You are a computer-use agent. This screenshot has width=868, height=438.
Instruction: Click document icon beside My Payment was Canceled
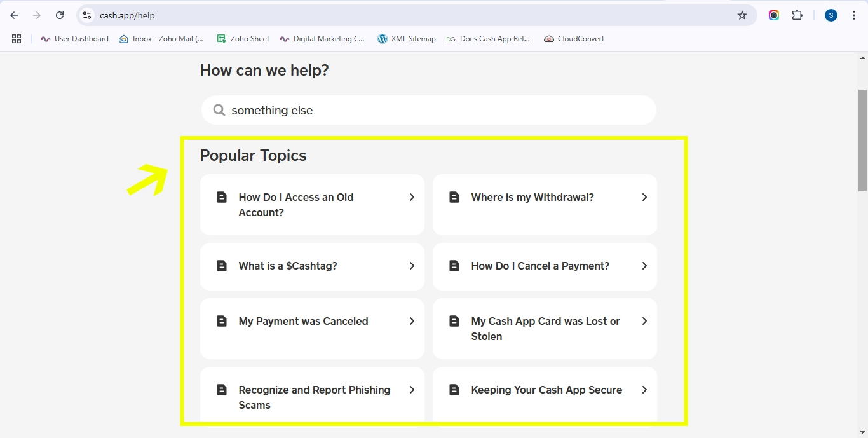point(222,321)
